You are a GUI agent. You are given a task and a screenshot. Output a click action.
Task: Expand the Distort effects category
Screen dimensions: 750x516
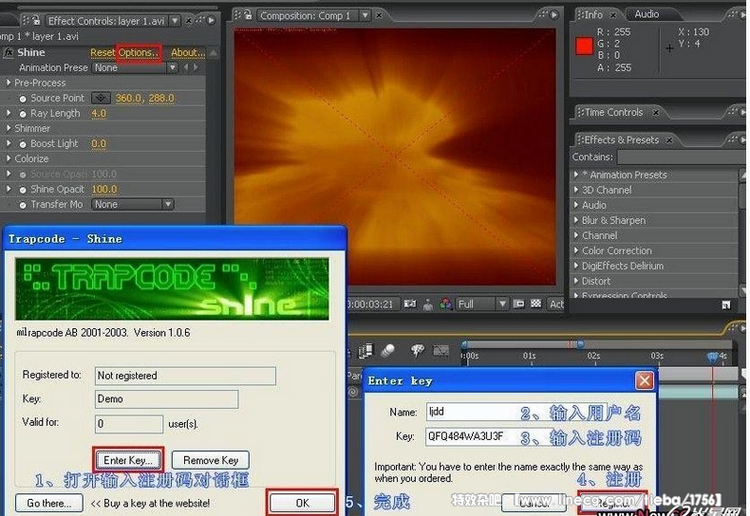pos(576,281)
